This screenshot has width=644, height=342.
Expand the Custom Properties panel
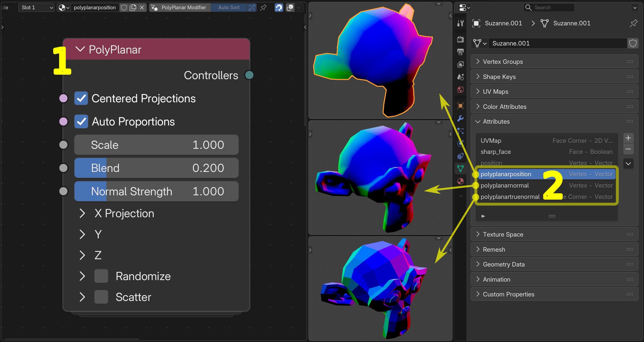554,294
